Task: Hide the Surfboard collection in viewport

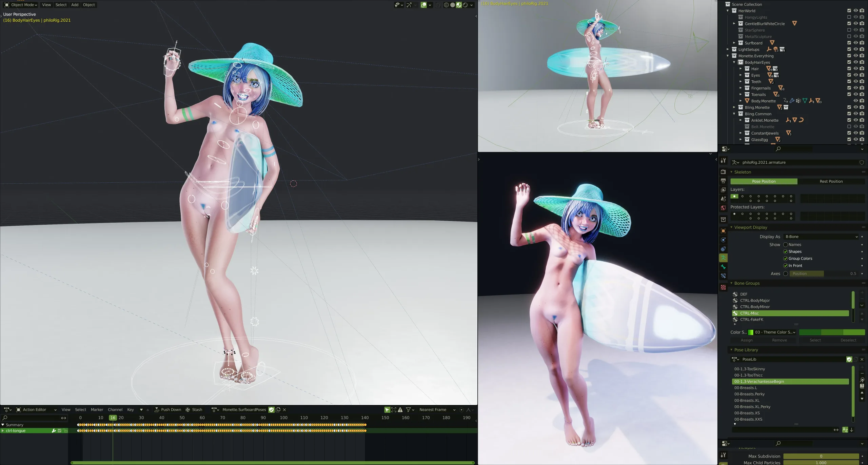Action: tap(855, 43)
